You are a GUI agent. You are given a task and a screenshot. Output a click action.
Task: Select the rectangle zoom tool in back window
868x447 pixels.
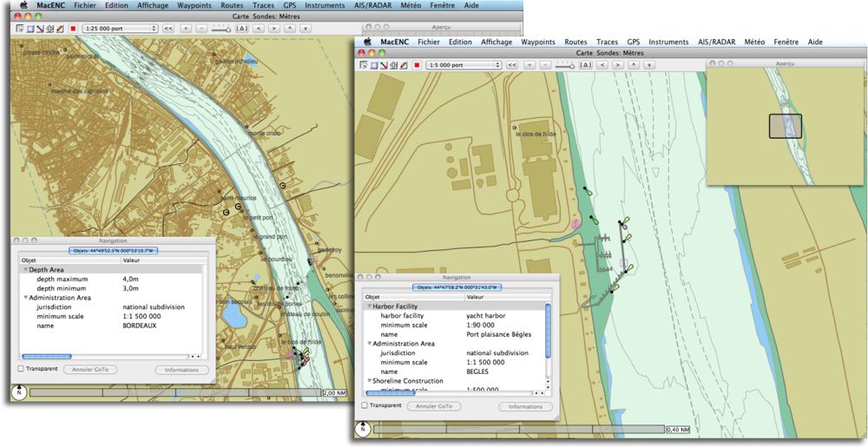(x=30, y=29)
